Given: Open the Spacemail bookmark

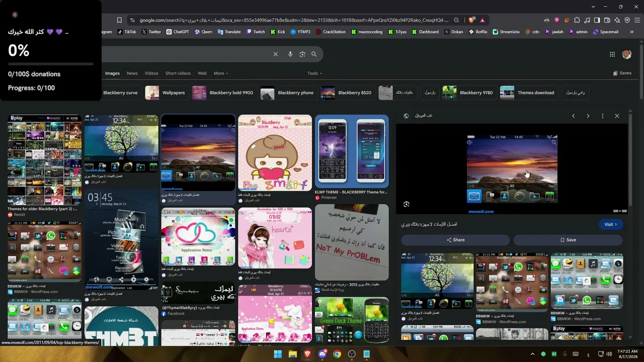Looking at the screenshot, I should [x=605, y=32].
